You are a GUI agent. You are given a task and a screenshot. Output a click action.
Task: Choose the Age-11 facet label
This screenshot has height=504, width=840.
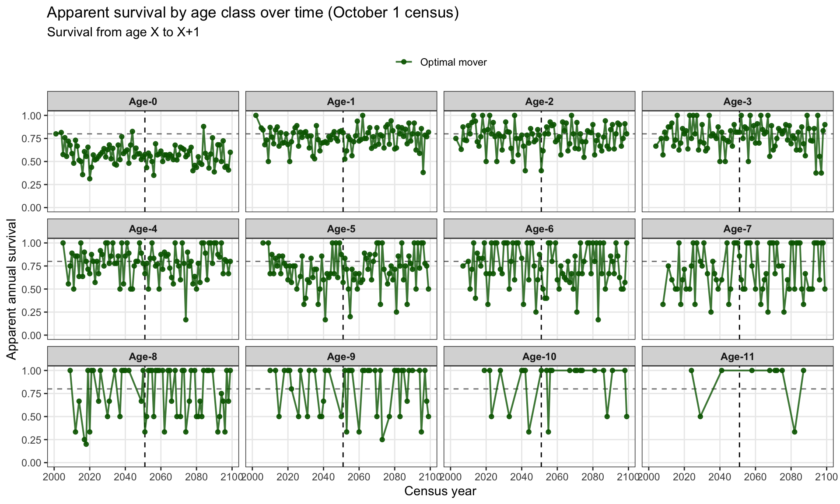[738, 357]
